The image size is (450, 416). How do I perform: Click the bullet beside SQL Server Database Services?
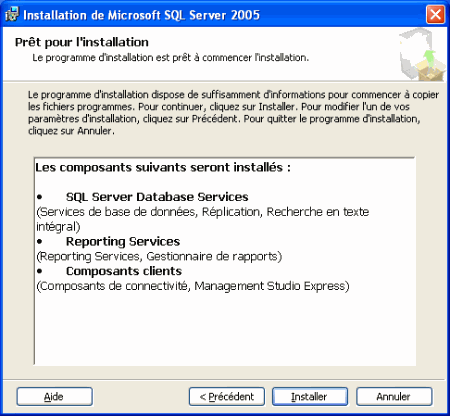40,197
